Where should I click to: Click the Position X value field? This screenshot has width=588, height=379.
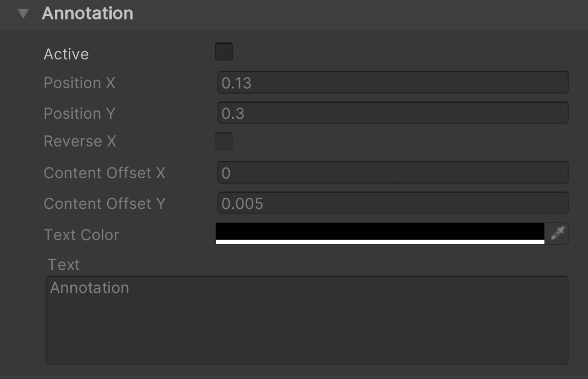tap(393, 82)
